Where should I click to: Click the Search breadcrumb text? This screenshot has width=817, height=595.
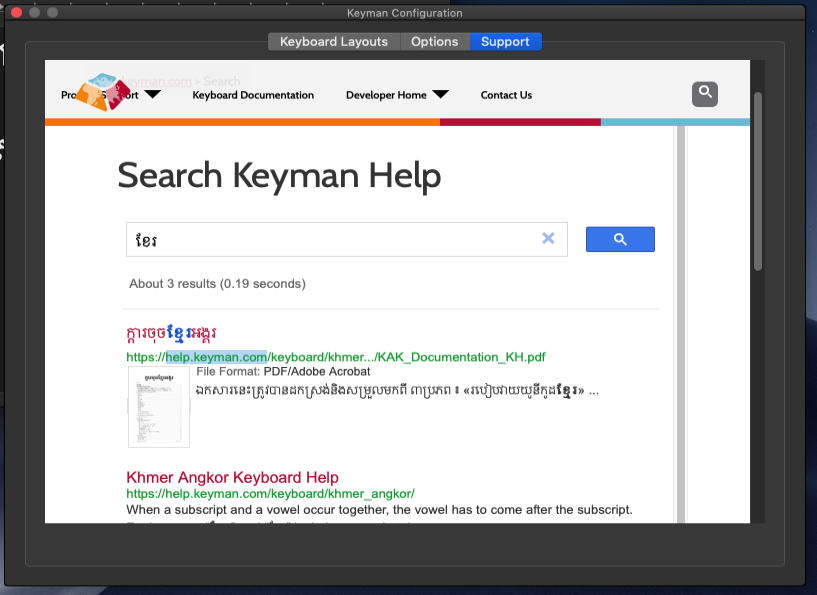(x=222, y=81)
